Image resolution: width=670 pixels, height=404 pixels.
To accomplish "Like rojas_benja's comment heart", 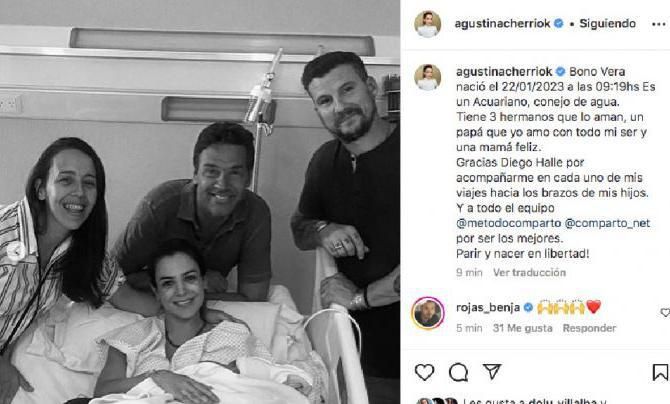I will [665, 313].
